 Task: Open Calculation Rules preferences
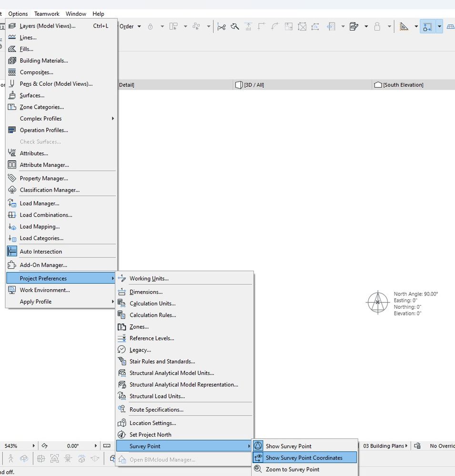click(x=184, y=315)
